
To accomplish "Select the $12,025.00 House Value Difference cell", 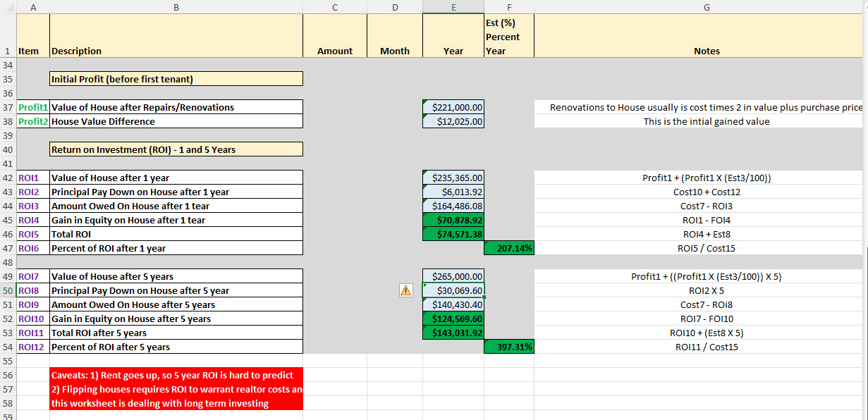I will (x=453, y=121).
